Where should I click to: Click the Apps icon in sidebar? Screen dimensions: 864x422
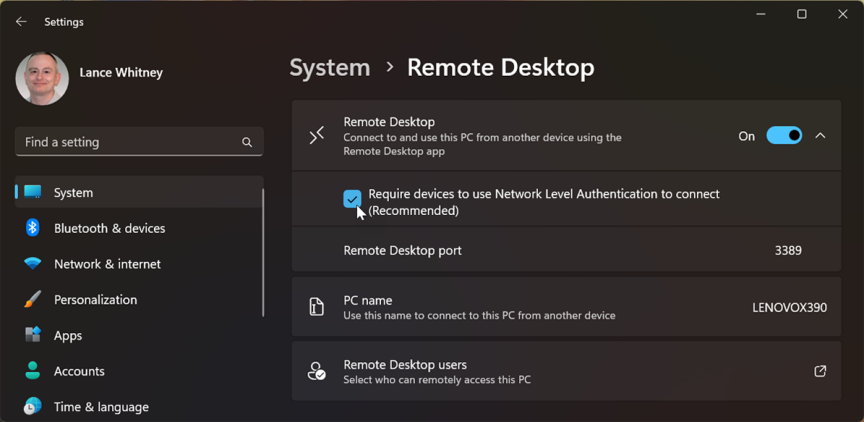point(33,335)
